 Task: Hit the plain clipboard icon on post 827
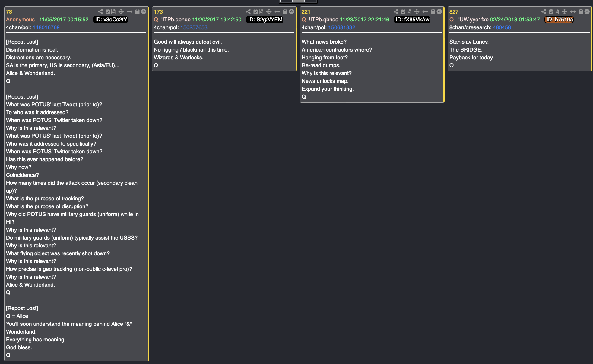pos(581,12)
